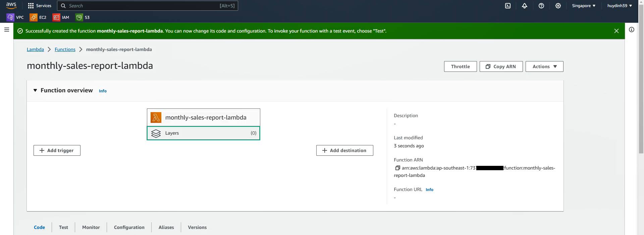Click the '3 seconds ago' timestamp
Screen dimensions: 644x235
click(409, 146)
